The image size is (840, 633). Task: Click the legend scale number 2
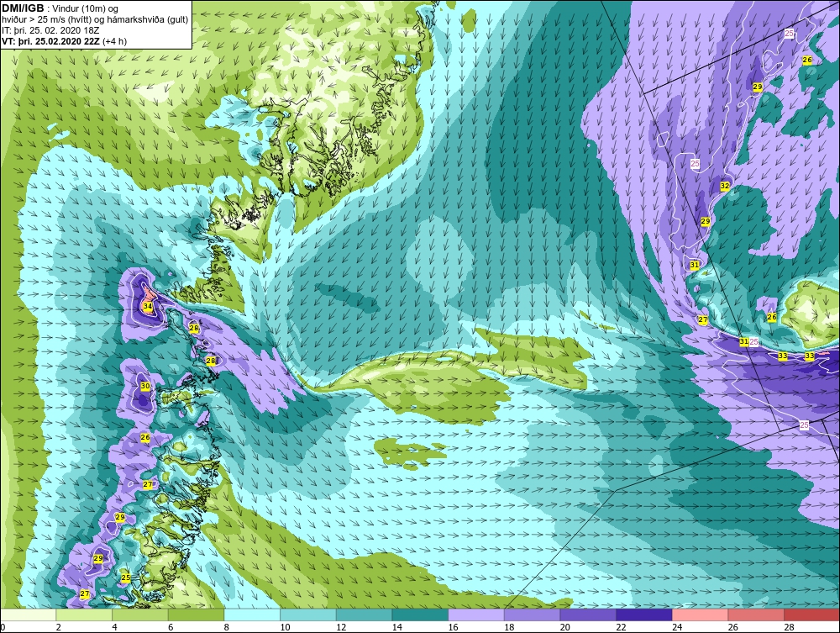pyautogui.click(x=59, y=627)
